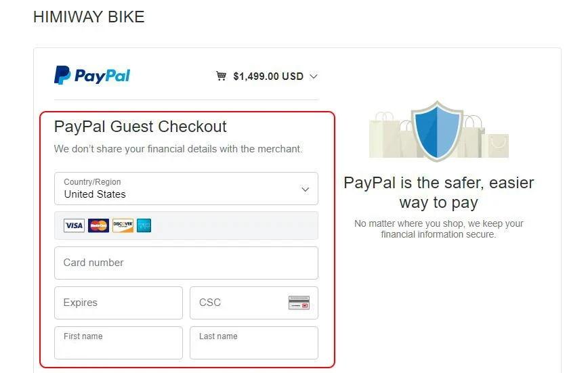Screen dimensions: 588x373
Task: Click the white shopping bag right of shield
Action: (x=497, y=144)
